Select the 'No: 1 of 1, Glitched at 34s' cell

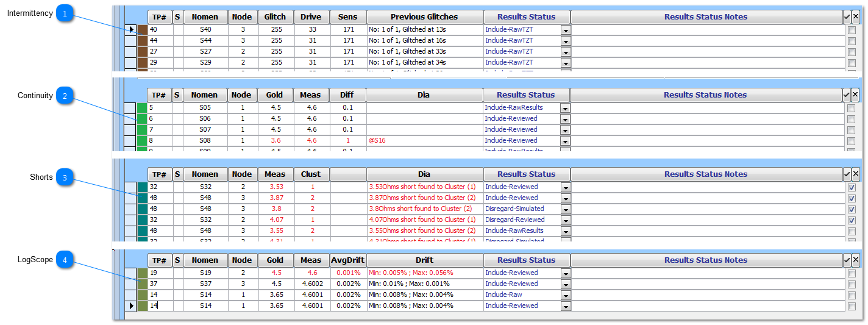[425, 62]
